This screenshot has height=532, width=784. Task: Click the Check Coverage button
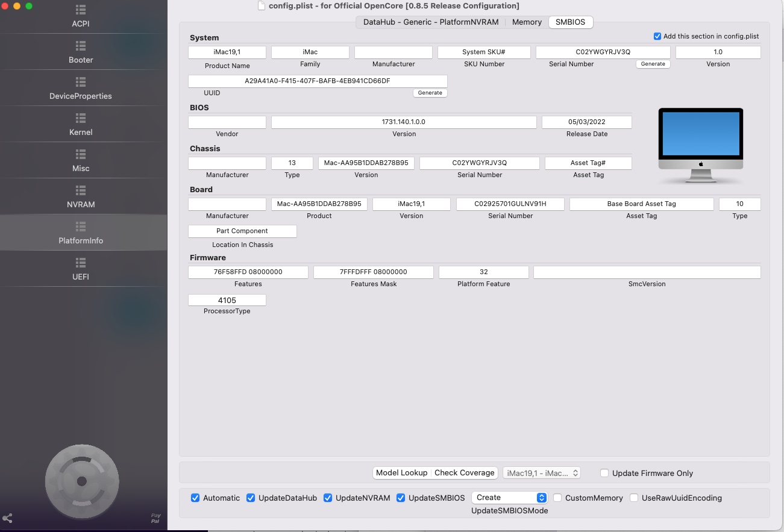[465, 473]
